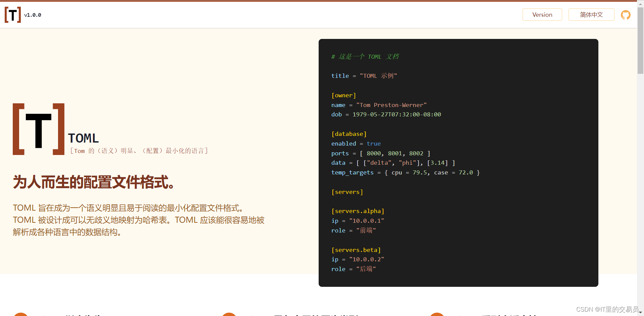The image size is (644, 316).
Task: Click the scrollbar track to page down
Action: 641,168
